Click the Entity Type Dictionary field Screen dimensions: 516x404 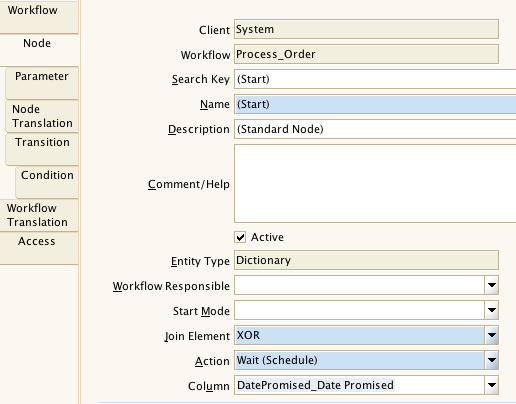coord(366,260)
